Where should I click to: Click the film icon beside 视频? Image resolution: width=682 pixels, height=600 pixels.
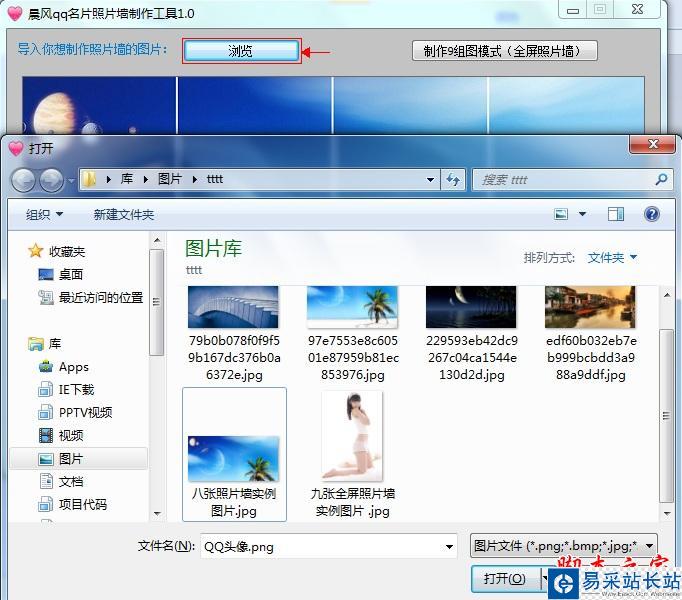tap(46, 435)
